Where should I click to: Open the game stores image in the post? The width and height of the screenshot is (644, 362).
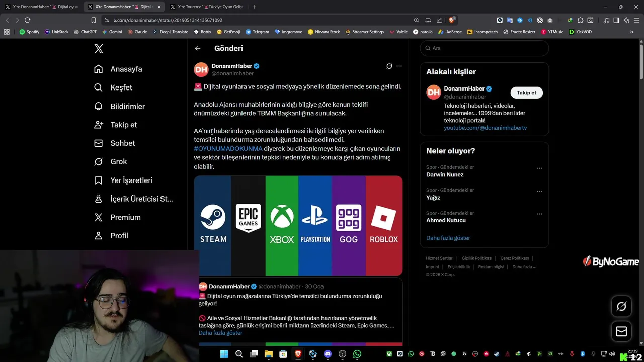pyautogui.click(x=298, y=225)
